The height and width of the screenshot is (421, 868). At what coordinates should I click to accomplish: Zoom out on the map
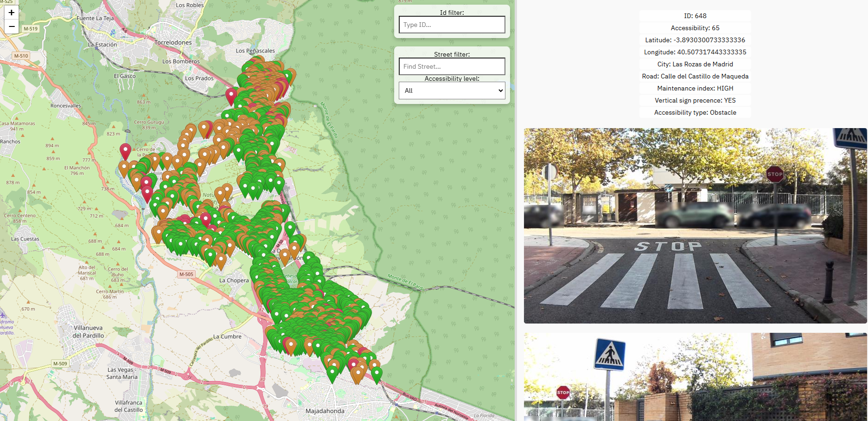point(12,26)
